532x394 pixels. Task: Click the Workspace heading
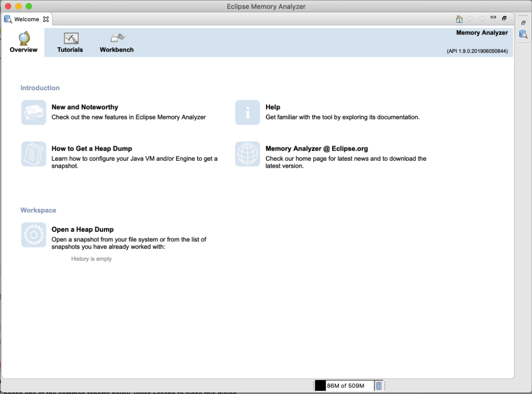pos(38,210)
